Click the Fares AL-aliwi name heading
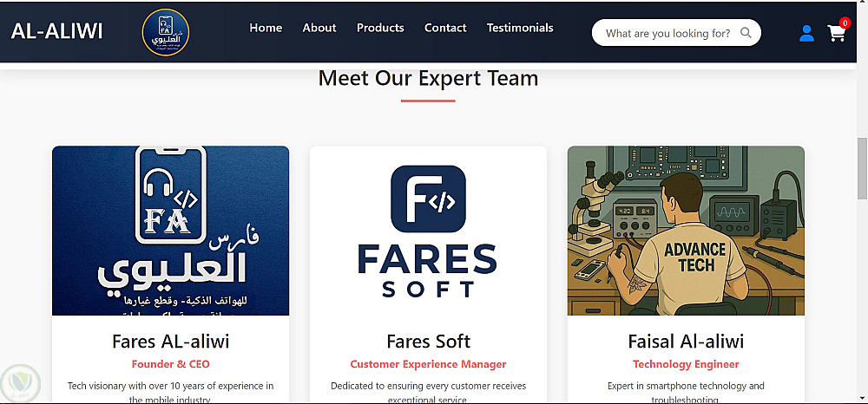This screenshot has height=404, width=868. click(171, 342)
